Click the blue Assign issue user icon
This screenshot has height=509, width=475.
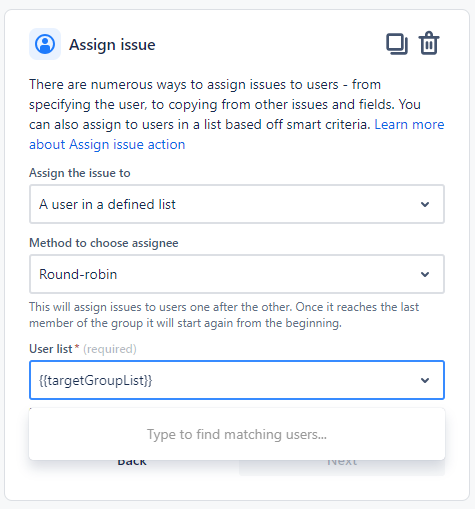tap(45, 44)
